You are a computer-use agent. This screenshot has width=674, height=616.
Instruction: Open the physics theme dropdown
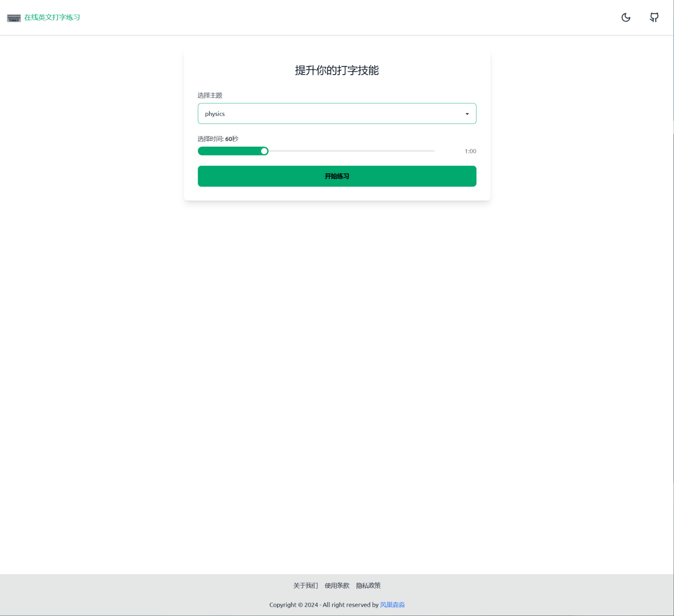click(337, 114)
